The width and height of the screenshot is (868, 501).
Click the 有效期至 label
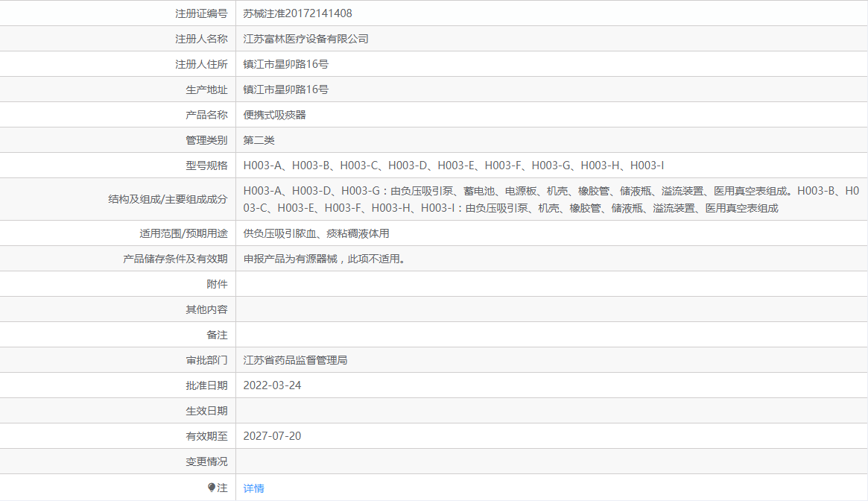(206, 436)
